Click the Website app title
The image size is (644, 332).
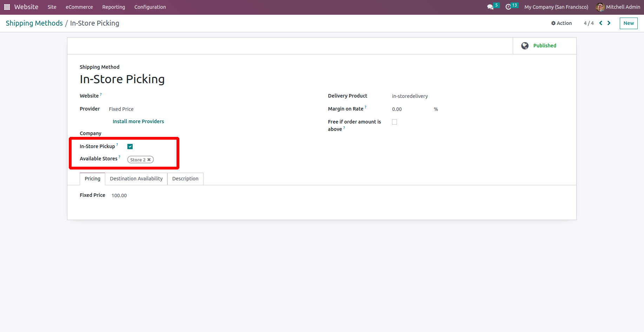(x=26, y=7)
